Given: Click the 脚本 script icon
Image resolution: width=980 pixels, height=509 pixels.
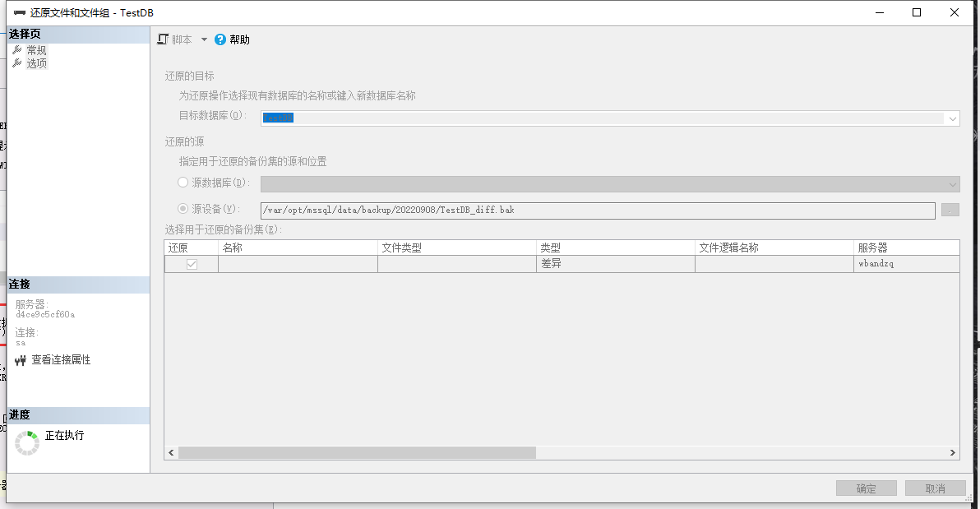Looking at the screenshot, I should coord(163,39).
